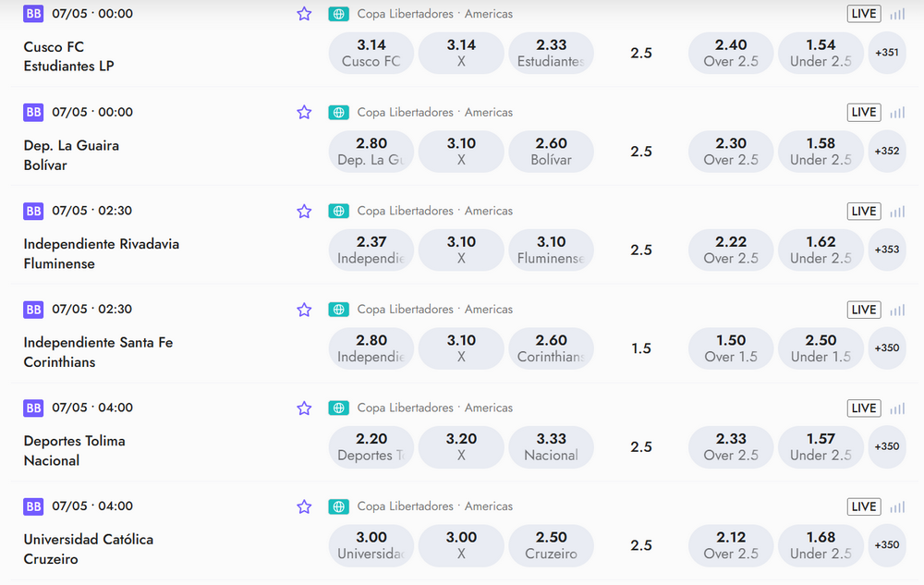924x585 pixels.
Task: Open Independiente Santa Fe vs Corinthians match details
Action: click(x=99, y=352)
